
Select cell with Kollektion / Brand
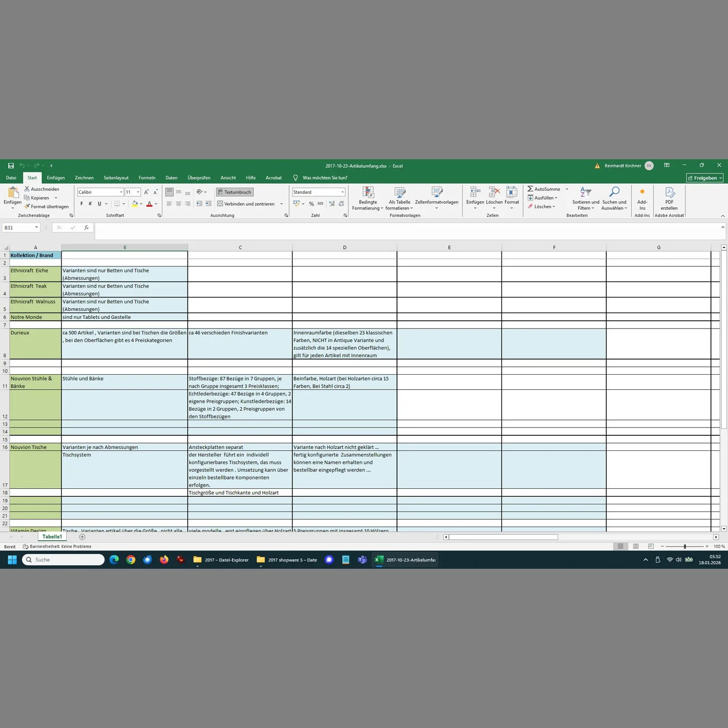coord(35,255)
